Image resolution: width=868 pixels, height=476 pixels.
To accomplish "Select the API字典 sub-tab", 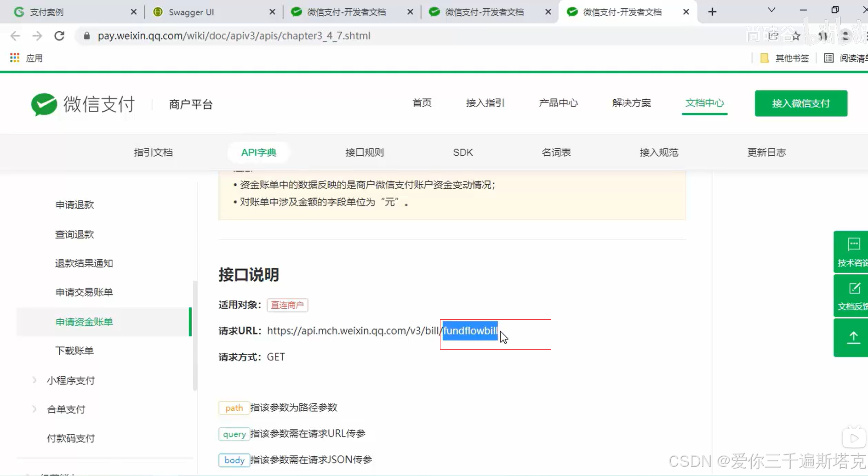I will coord(258,153).
